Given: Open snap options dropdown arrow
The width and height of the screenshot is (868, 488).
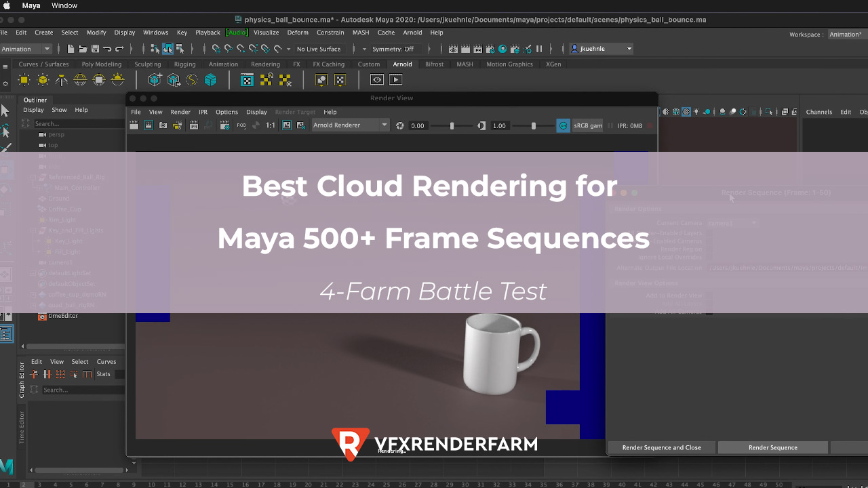Looking at the screenshot, I should point(288,49).
